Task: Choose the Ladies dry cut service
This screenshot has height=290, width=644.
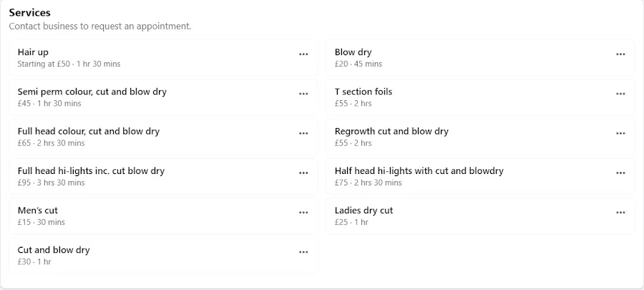Action: [364, 211]
